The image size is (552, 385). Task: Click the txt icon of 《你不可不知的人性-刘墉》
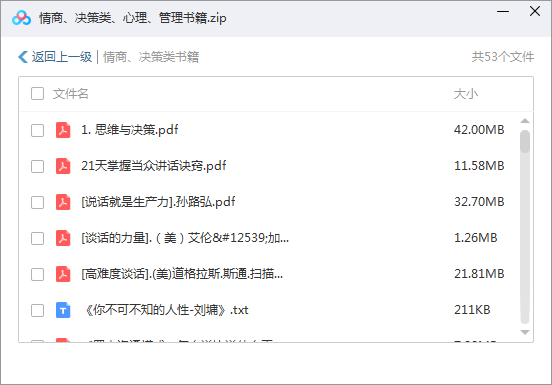[63, 310]
